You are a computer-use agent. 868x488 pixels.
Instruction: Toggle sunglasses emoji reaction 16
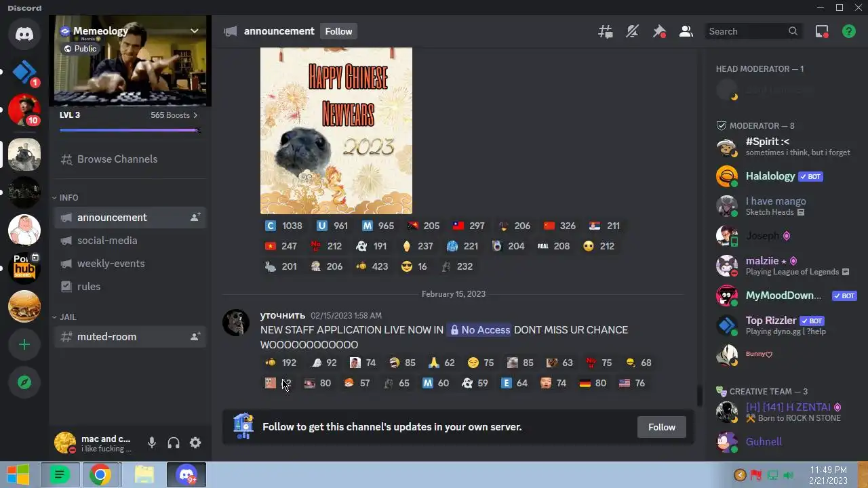(x=414, y=266)
